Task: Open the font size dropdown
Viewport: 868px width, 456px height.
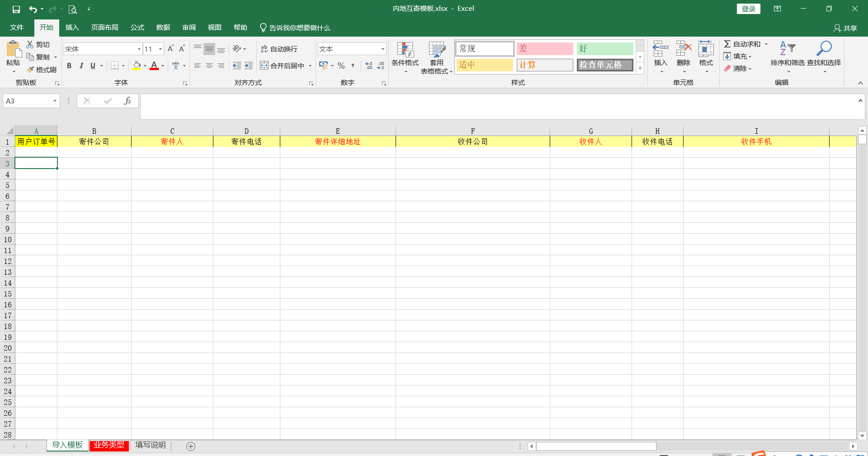Action: click(160, 49)
